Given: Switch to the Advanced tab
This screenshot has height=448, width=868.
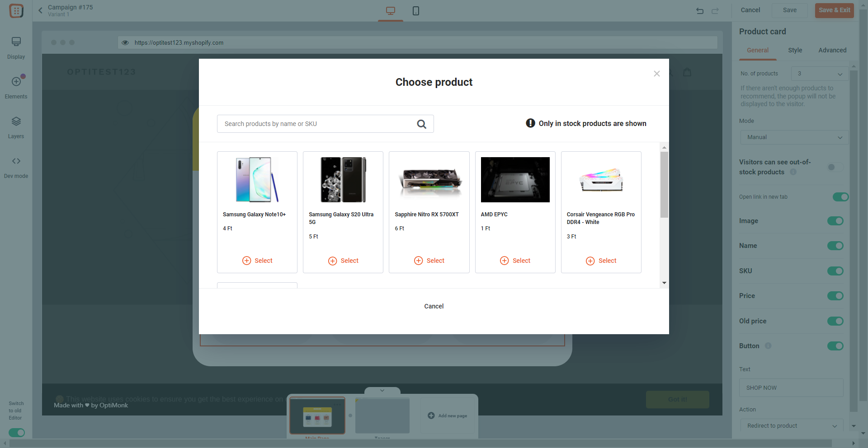Looking at the screenshot, I should [832, 50].
